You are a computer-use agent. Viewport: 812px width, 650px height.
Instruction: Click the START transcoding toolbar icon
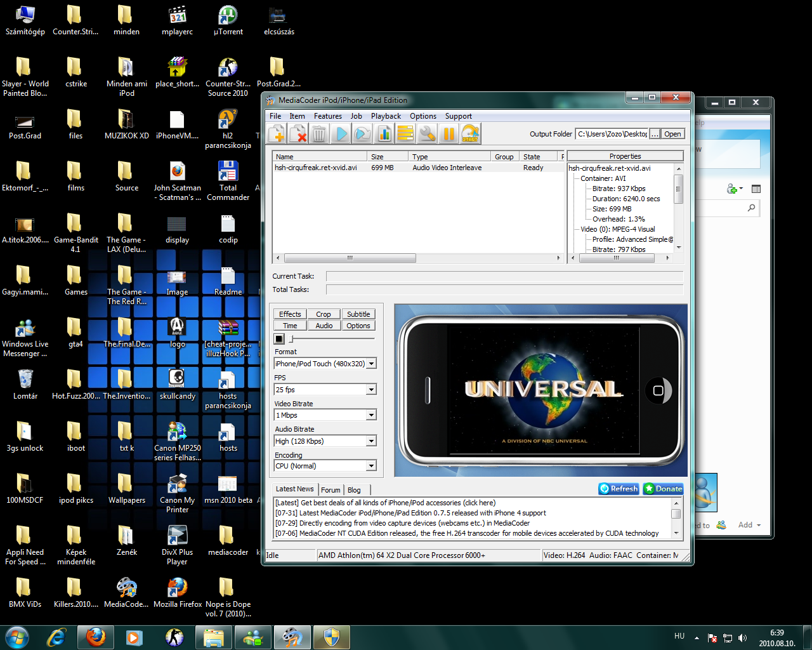[x=470, y=133]
